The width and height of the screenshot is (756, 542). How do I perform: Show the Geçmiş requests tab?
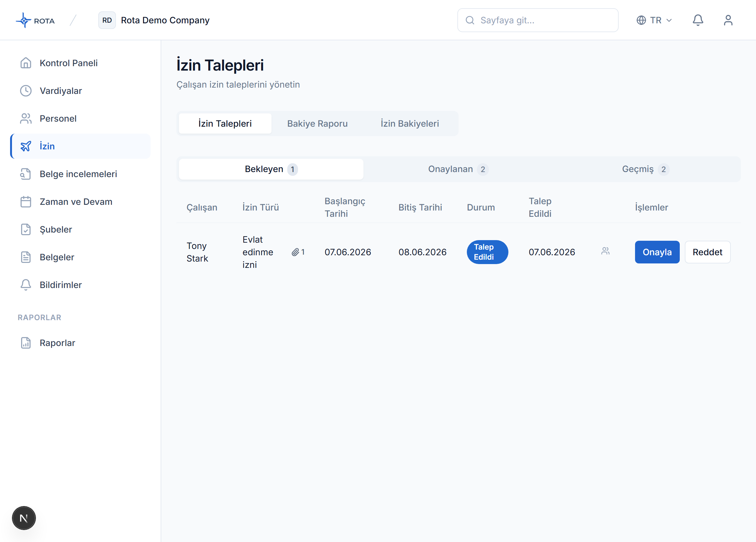(645, 169)
